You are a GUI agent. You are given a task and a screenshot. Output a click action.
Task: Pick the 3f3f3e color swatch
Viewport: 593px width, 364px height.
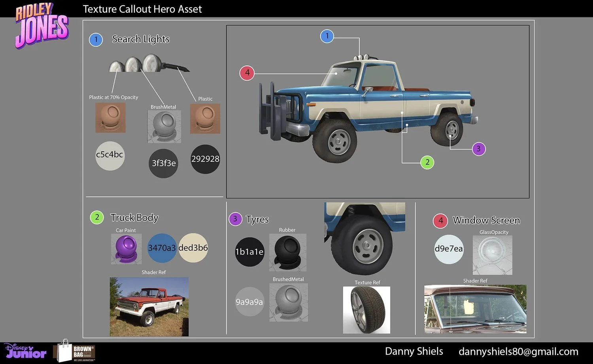pyautogui.click(x=163, y=163)
